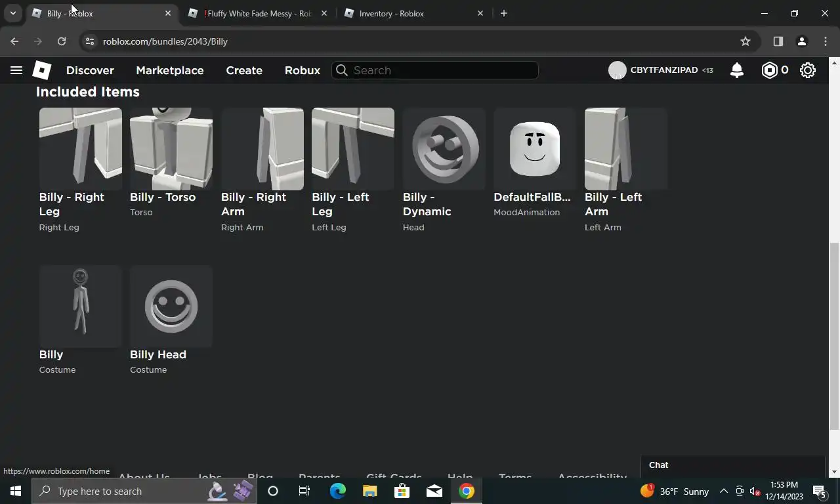Image resolution: width=840 pixels, height=504 pixels.
Task: Open the Windows Start menu
Action: pos(16,491)
